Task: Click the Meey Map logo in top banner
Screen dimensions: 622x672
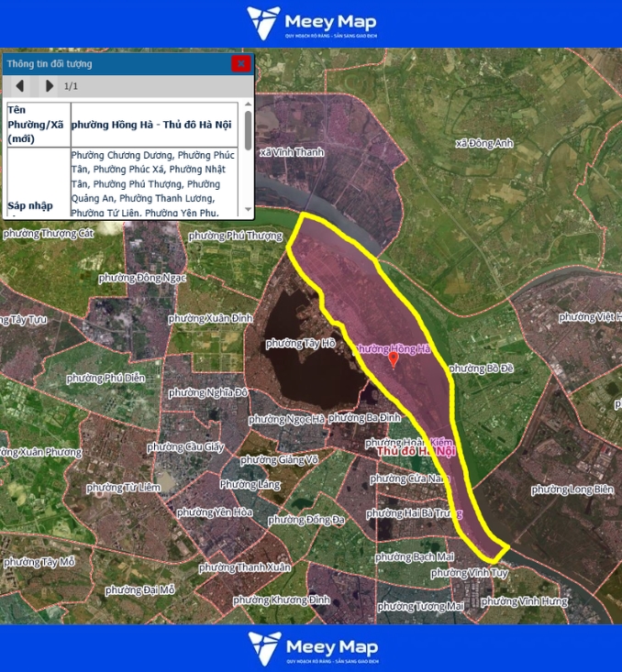Action: (311, 23)
